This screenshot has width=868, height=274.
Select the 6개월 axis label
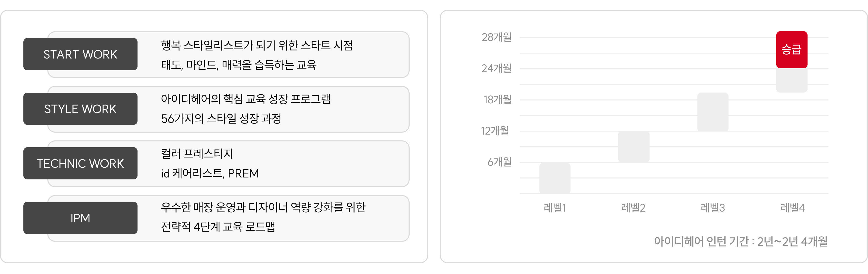coord(499,162)
